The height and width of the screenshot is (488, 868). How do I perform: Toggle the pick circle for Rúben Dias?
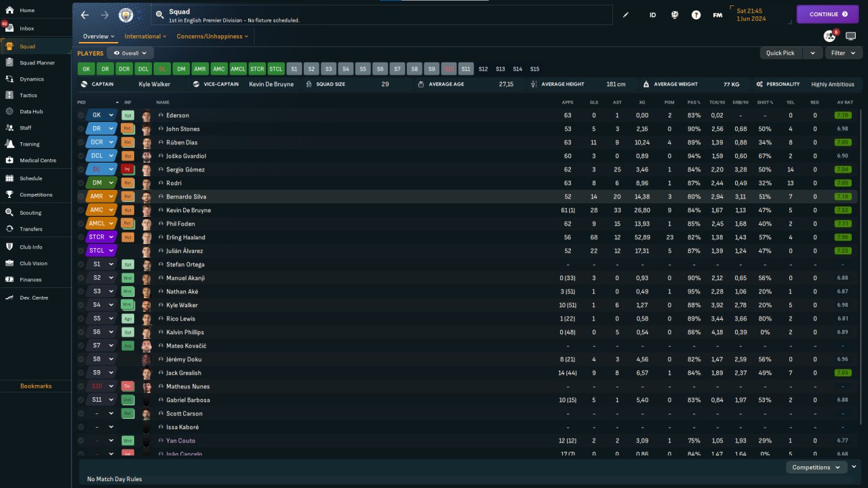coord(81,142)
